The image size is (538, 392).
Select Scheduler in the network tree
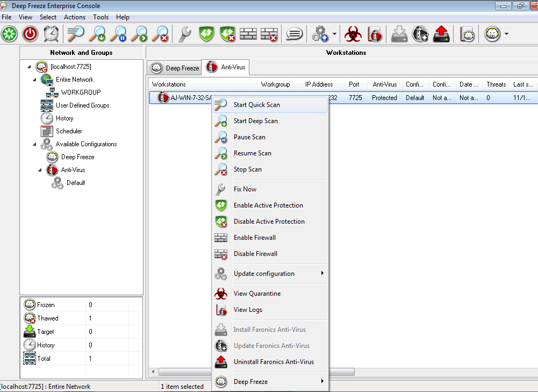(69, 131)
